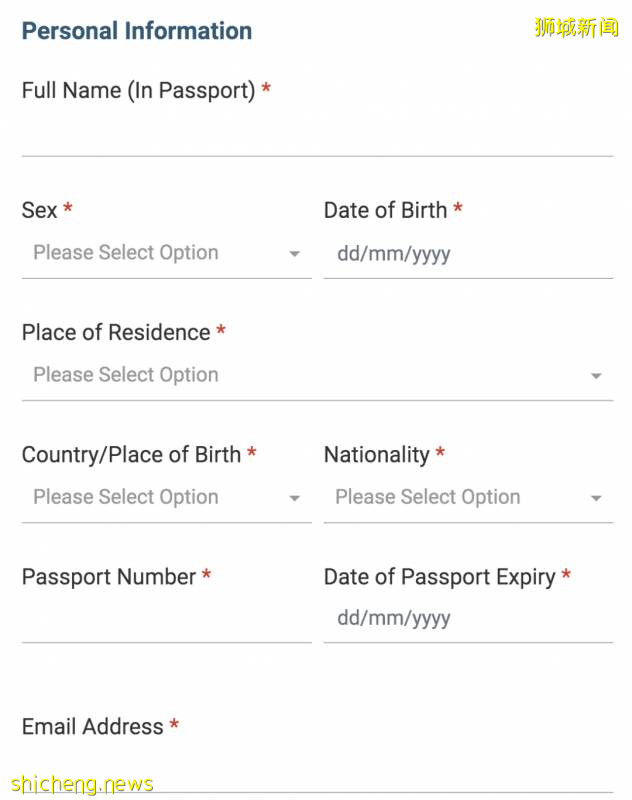Viewport: 632px width, 800px height.
Task: Click the Date of Birth label
Action: point(385,210)
